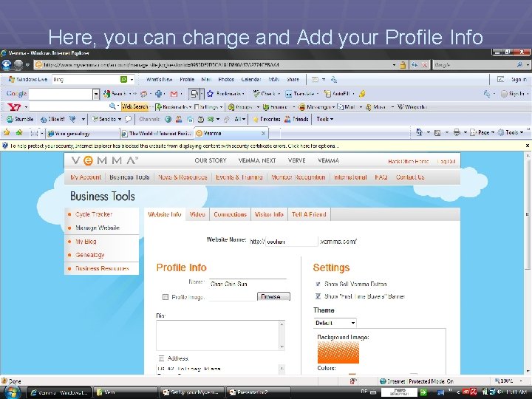Switch to The World of Internet browser tab
This screenshot has width=532, height=399.
pyautogui.click(x=157, y=133)
